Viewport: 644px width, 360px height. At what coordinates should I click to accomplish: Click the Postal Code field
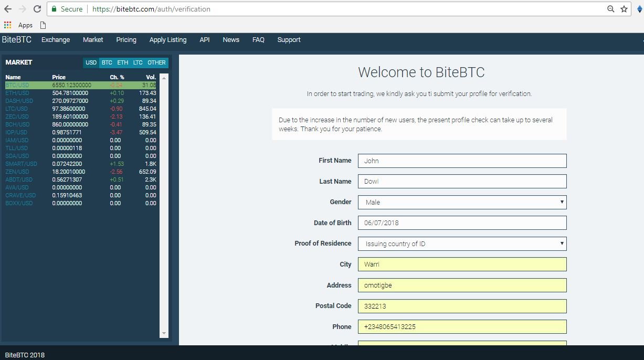462,306
